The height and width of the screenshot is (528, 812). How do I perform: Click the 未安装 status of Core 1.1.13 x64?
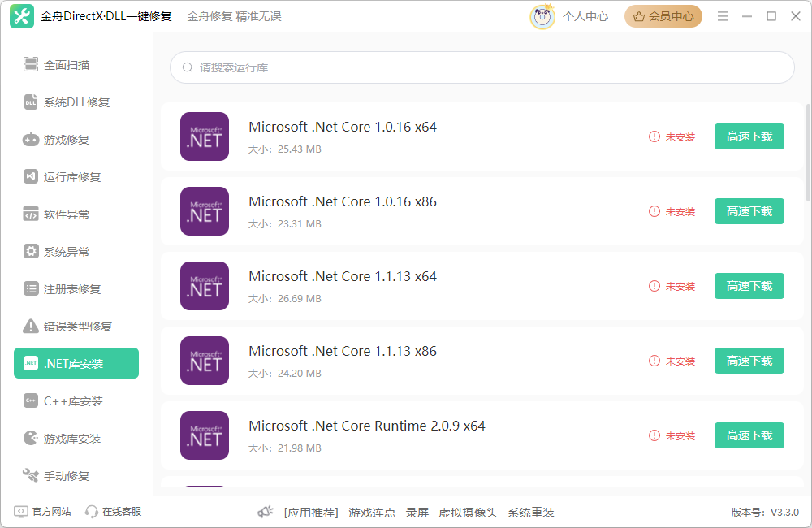[672, 286]
